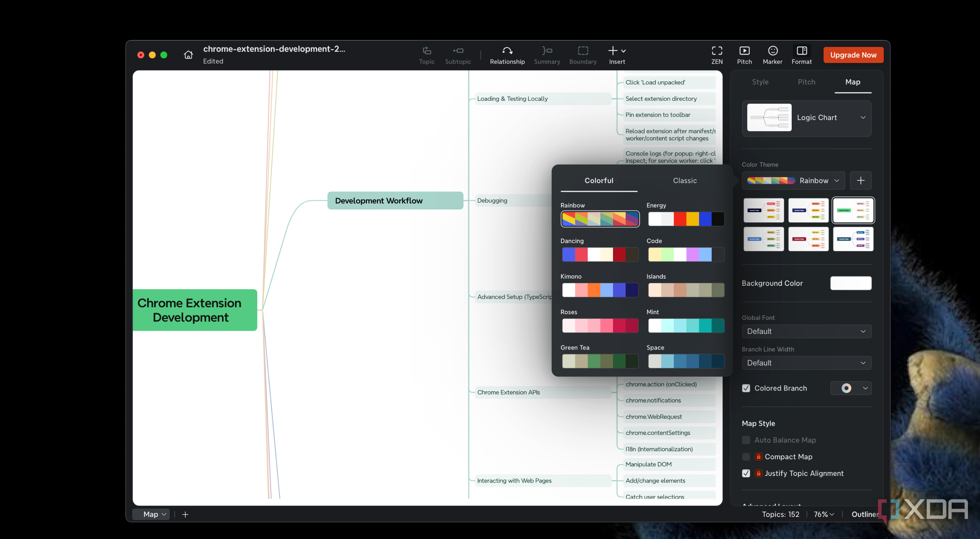Switch to the Pitch tab in panel
This screenshot has width=980, height=539.
tap(806, 82)
